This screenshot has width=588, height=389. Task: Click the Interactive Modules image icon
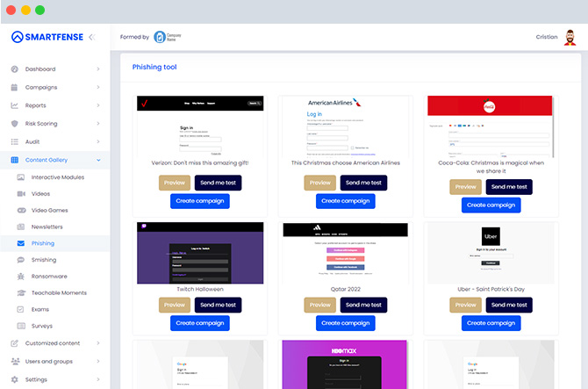[x=21, y=177]
